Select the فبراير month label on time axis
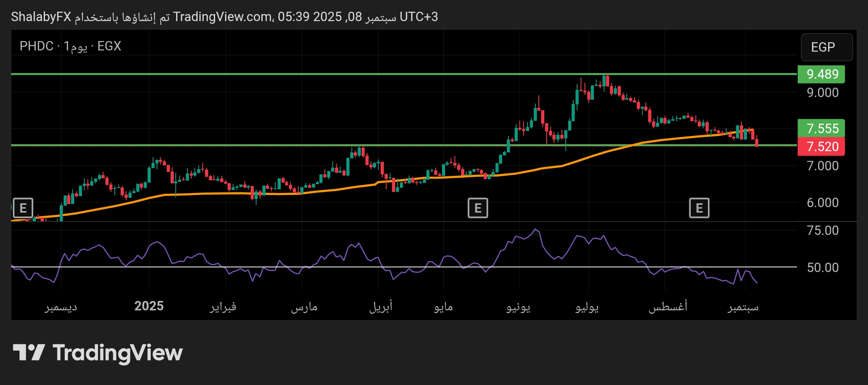 (x=223, y=307)
